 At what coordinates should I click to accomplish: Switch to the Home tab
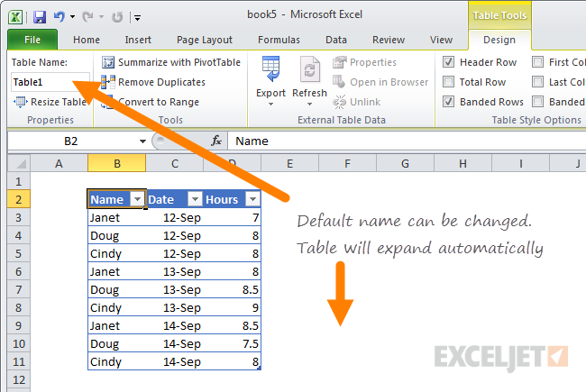pos(87,40)
